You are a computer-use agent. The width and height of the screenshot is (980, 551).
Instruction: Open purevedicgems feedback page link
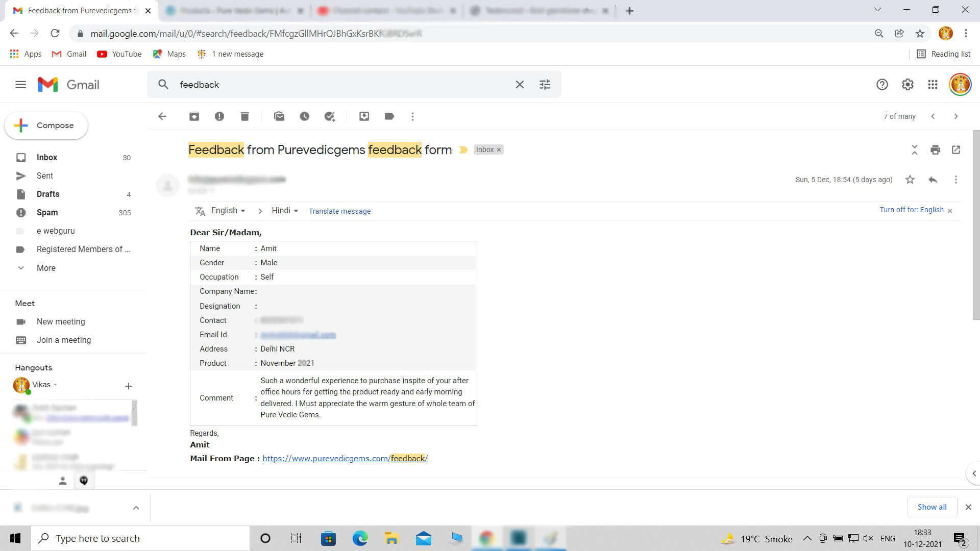coord(345,458)
